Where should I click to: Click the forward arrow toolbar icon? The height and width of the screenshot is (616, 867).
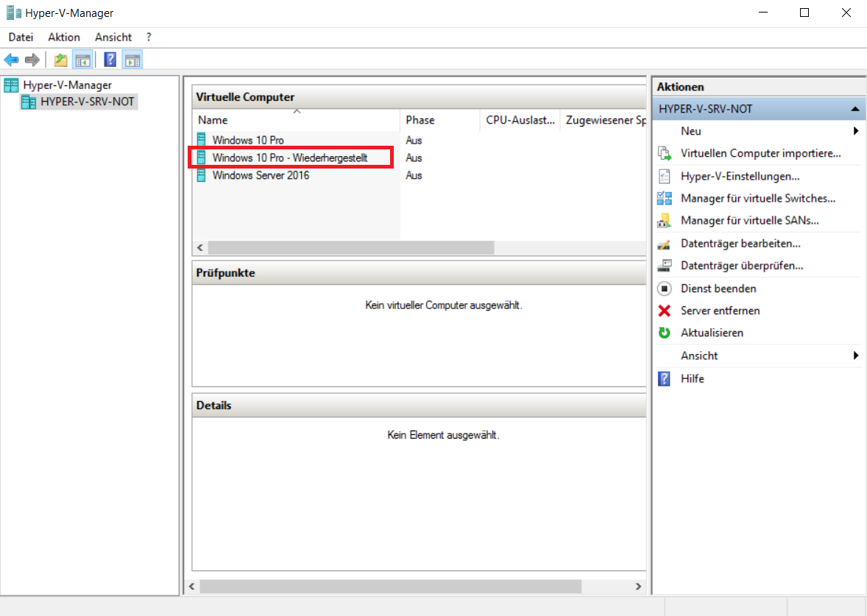32,60
